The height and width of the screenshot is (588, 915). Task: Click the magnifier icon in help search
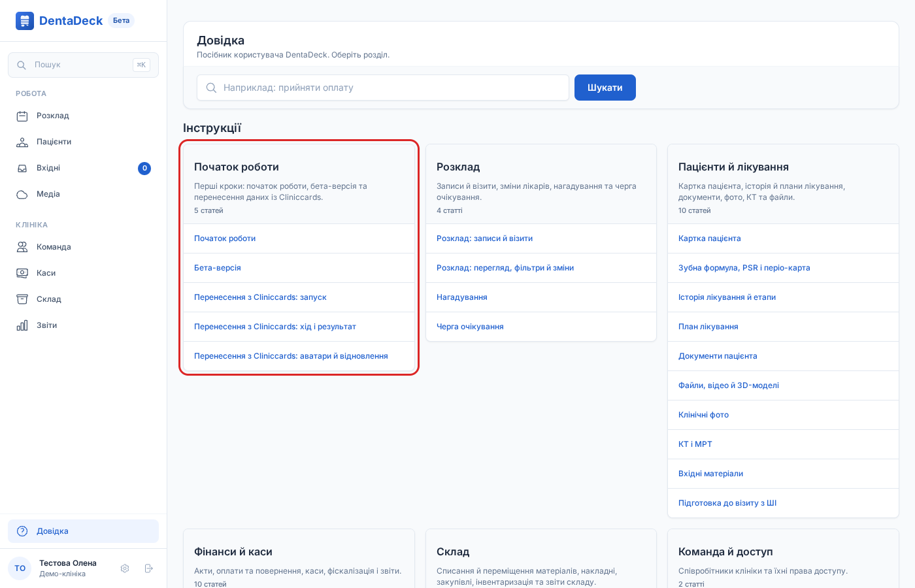point(211,88)
